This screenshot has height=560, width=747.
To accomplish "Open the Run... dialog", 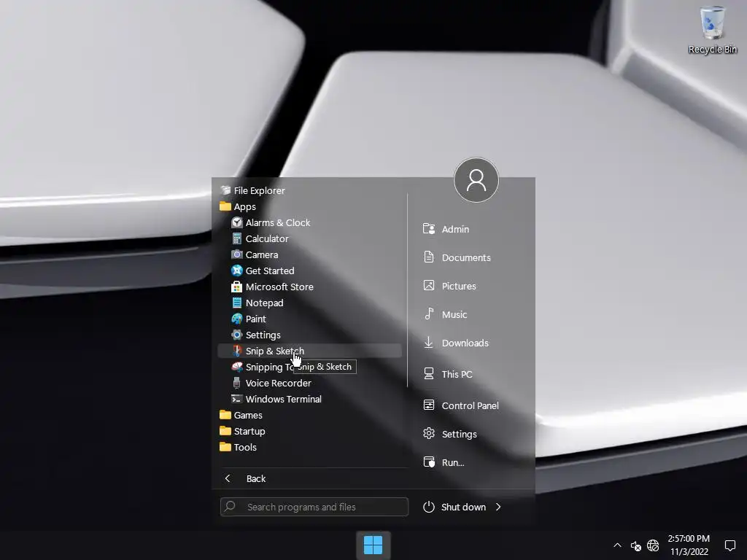I will tap(444, 462).
